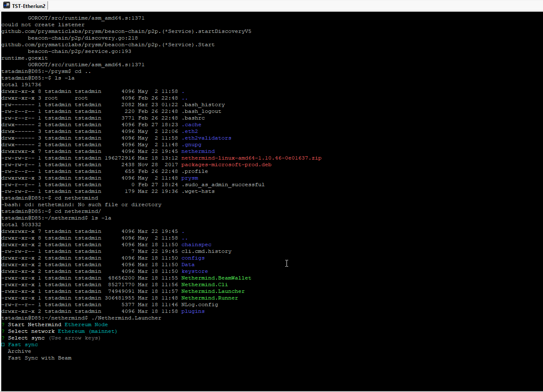Click the keystore directory name
The image size is (543, 392).
tap(194, 271)
